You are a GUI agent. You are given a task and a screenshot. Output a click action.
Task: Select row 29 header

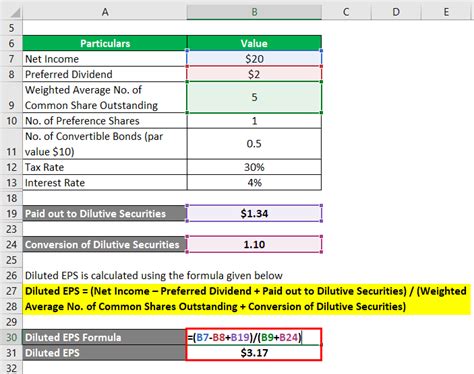tap(11, 322)
